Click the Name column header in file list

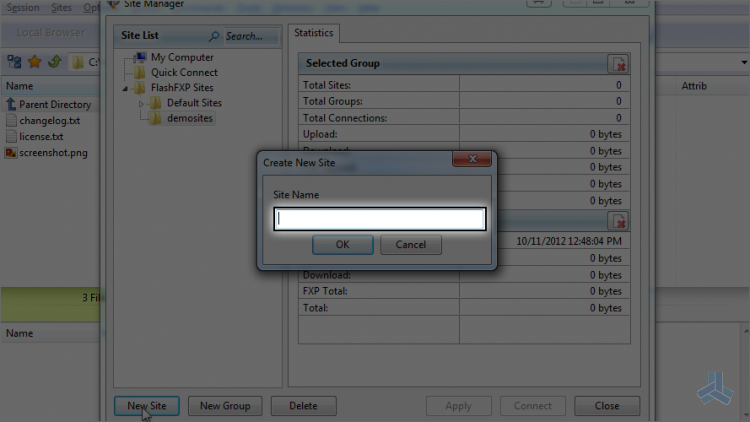coord(20,86)
